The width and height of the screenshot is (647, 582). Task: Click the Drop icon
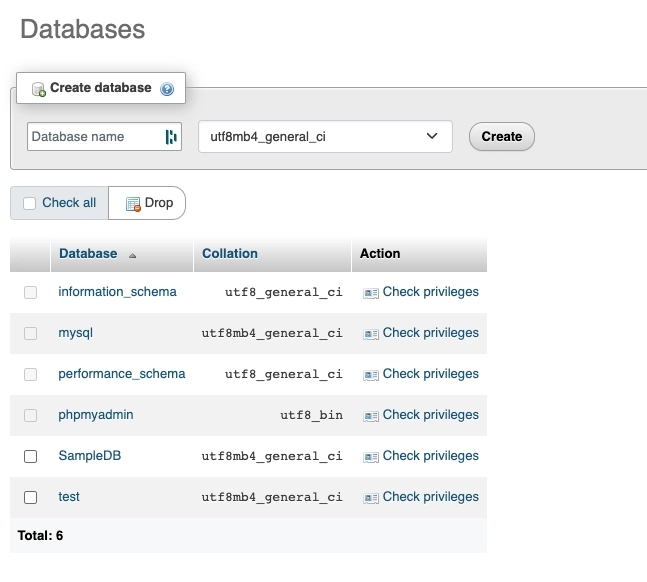[x=133, y=204]
